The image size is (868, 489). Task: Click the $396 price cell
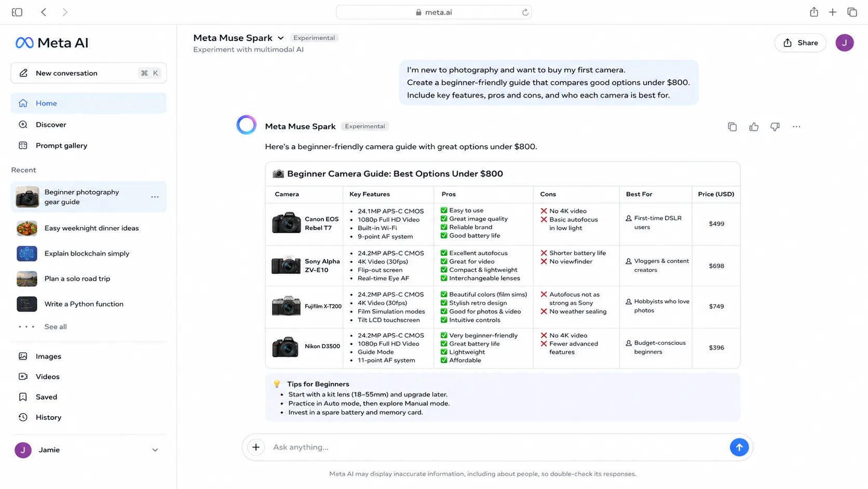pyautogui.click(x=716, y=348)
